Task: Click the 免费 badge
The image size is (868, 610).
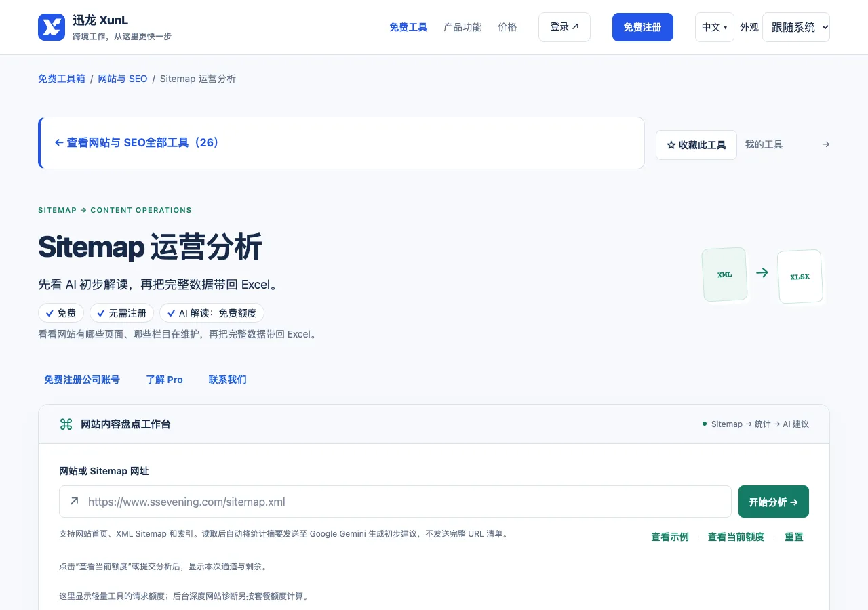Action: [x=61, y=313]
